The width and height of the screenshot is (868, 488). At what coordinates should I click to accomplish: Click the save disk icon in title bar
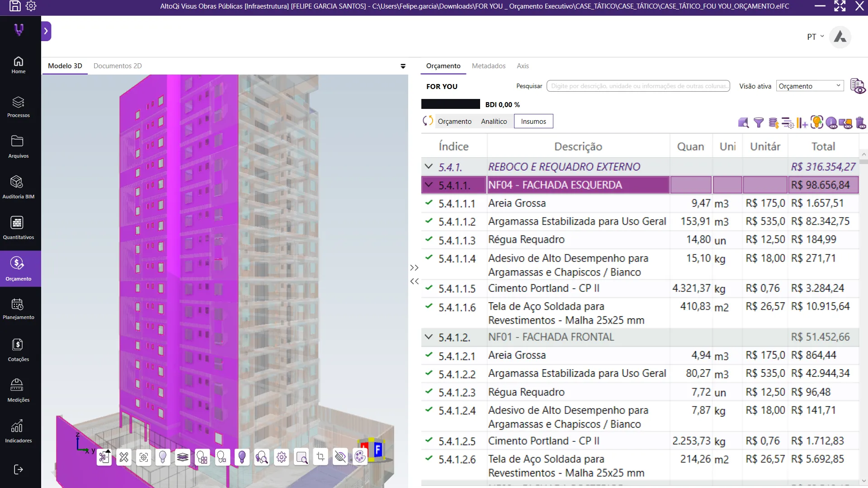click(15, 6)
